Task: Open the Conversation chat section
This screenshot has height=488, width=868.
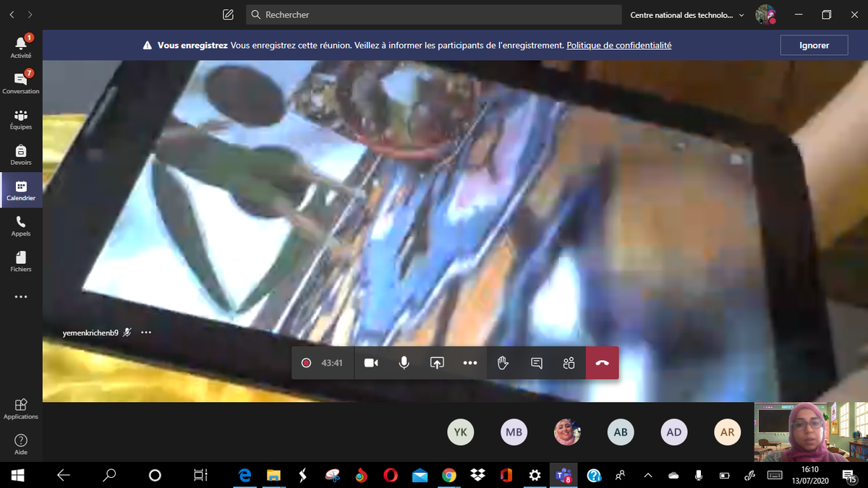Action: (21, 82)
